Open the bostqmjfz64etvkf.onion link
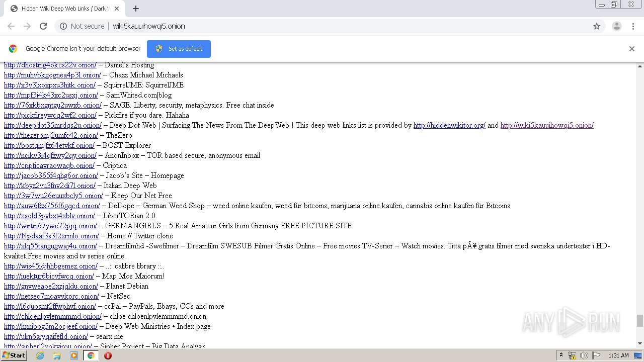The height and width of the screenshot is (362, 644). pyautogui.click(x=49, y=145)
